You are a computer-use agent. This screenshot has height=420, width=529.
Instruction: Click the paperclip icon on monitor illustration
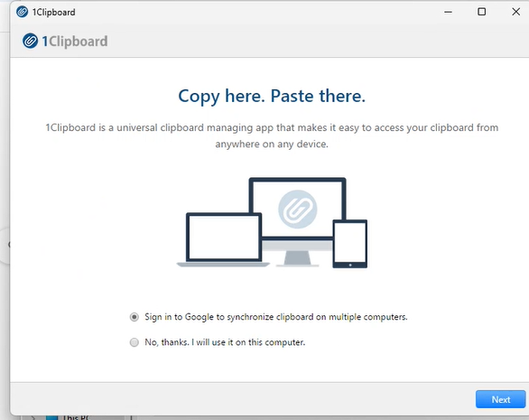(298, 209)
